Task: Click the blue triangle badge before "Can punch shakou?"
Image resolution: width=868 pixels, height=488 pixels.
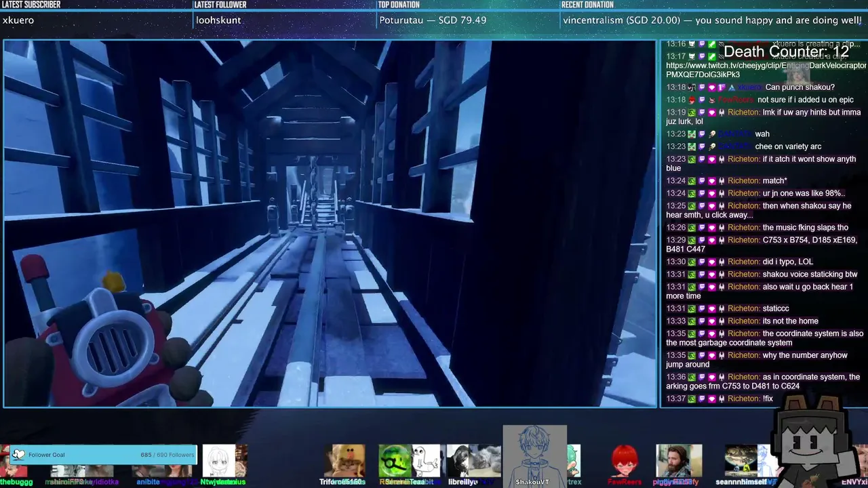Action: pos(732,87)
